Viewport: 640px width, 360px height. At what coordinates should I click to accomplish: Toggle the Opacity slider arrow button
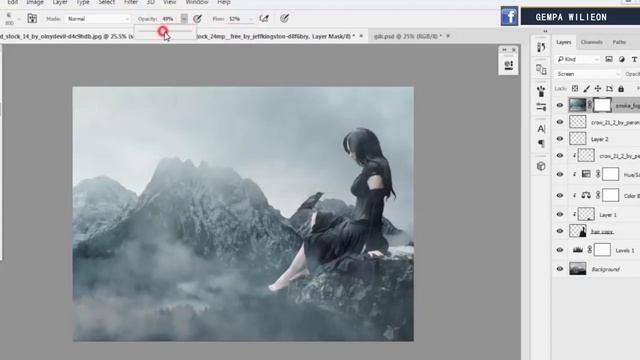point(184,19)
